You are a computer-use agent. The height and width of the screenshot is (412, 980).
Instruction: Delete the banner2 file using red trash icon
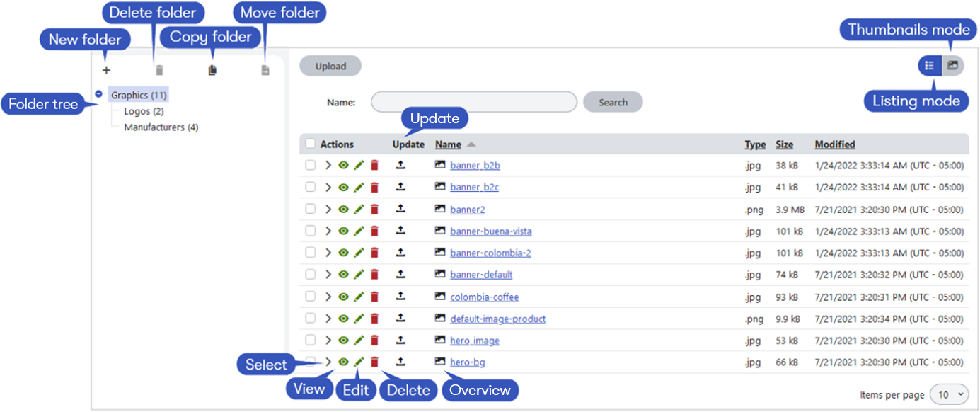click(x=374, y=210)
